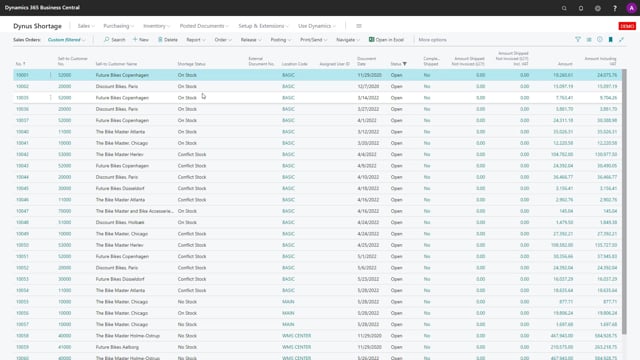Image resolution: width=640 pixels, height=360 pixels.
Task: Click the vertical scrollbar of the list
Action: pyautogui.click(x=624, y=202)
